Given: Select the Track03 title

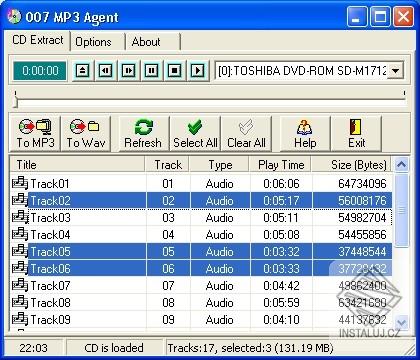Looking at the screenshot, I should 50,218.
